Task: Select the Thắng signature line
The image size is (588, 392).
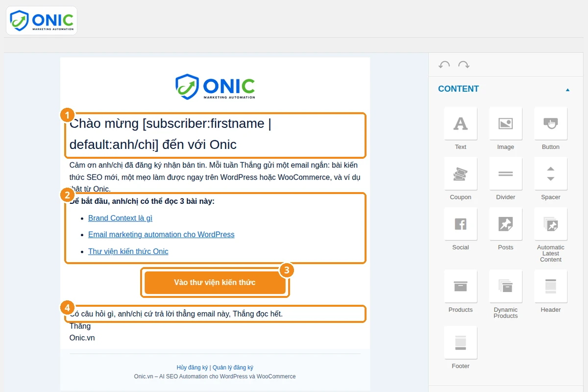Action: click(80, 326)
